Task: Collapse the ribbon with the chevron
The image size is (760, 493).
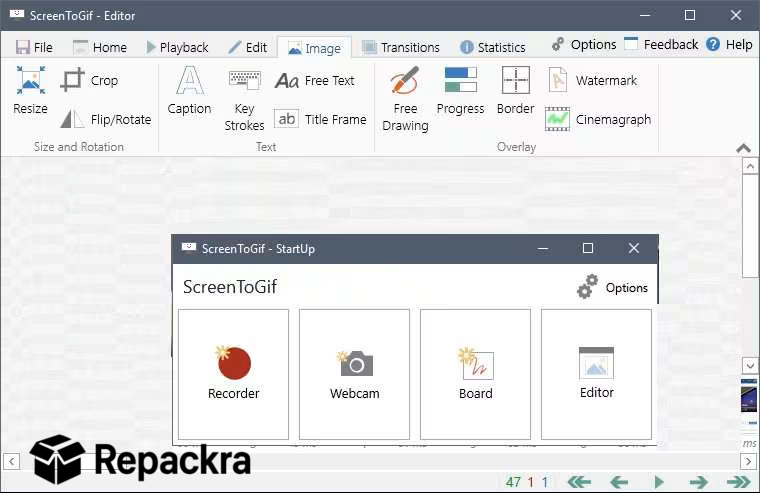Action: 743,148
